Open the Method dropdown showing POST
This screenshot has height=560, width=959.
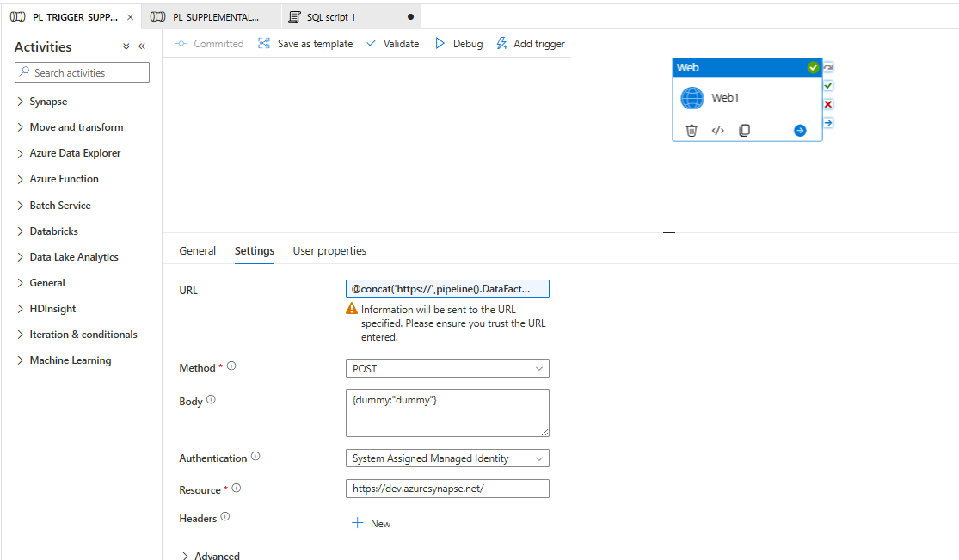[x=447, y=368]
